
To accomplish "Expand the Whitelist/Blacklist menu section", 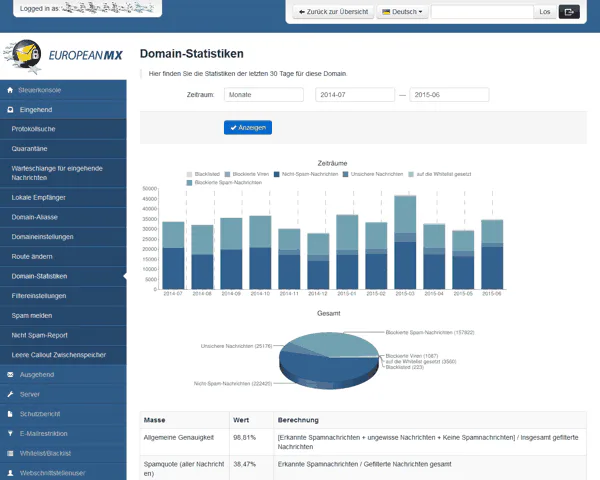I will pyautogui.click(x=63, y=453).
